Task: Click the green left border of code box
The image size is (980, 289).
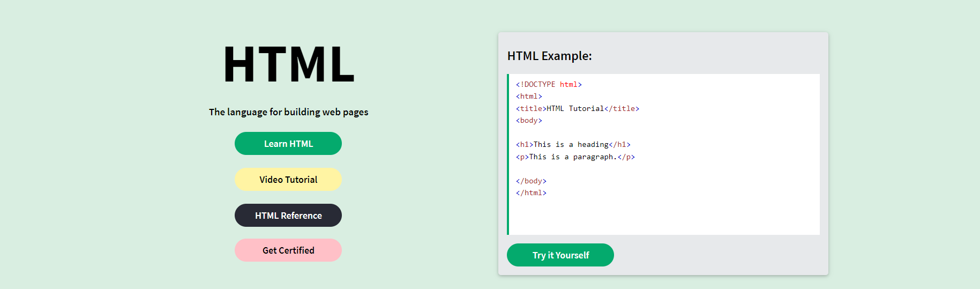Action: pos(508,154)
